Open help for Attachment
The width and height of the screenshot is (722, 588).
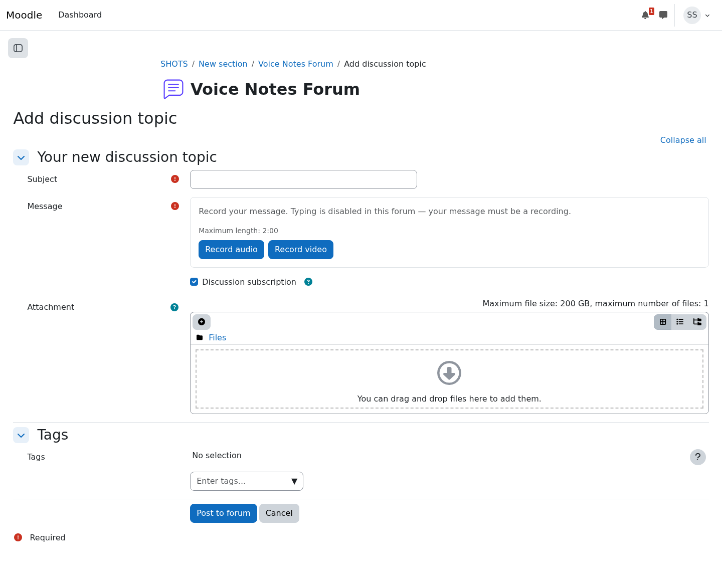(174, 307)
